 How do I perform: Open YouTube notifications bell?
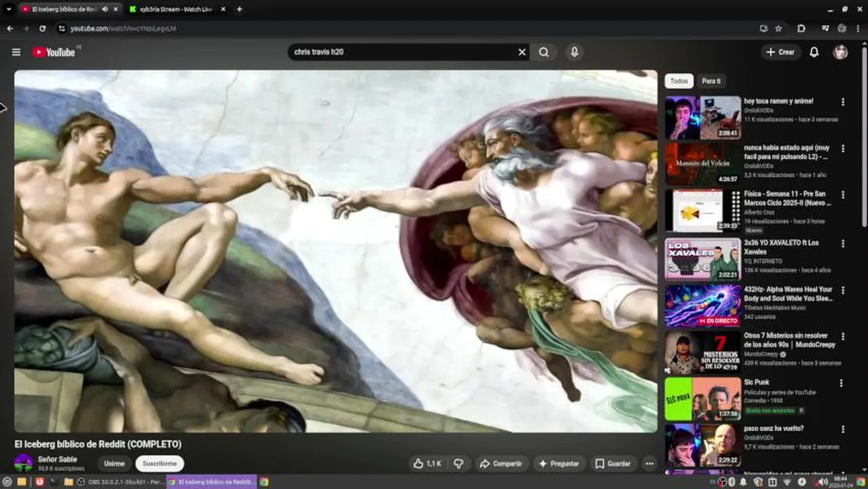[x=814, y=52]
